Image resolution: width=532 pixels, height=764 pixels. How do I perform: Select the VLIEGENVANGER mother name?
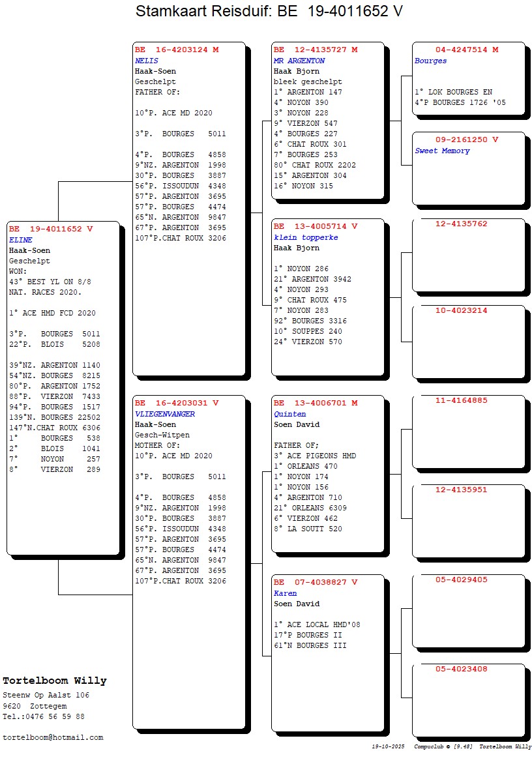(x=165, y=414)
